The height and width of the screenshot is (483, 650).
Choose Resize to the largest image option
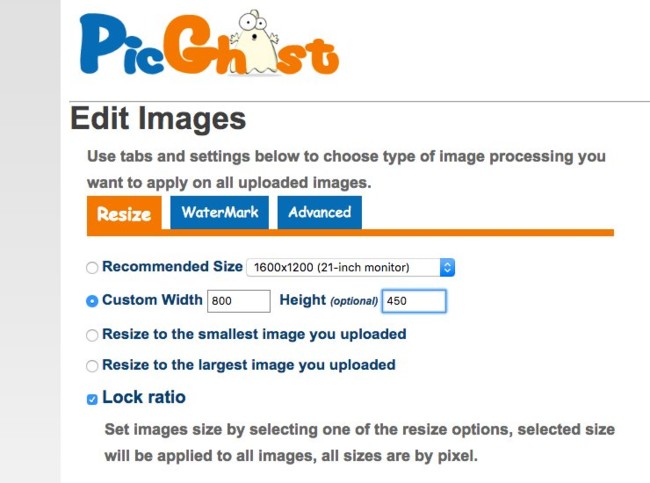tap(92, 366)
